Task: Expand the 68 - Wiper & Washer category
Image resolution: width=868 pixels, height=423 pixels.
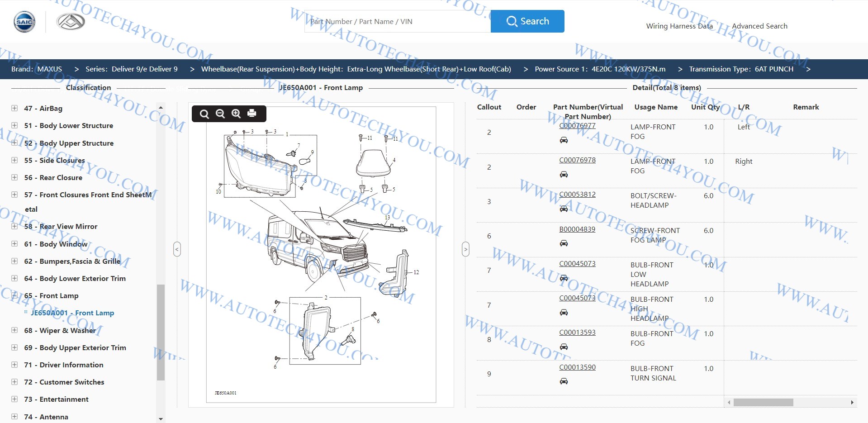Action: click(14, 330)
